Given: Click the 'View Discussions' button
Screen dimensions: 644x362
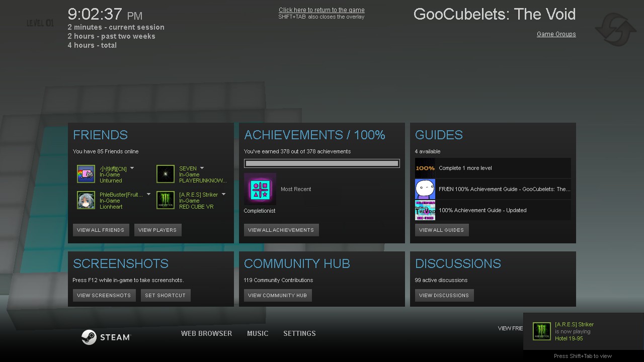Looking at the screenshot, I should pyautogui.click(x=444, y=295).
